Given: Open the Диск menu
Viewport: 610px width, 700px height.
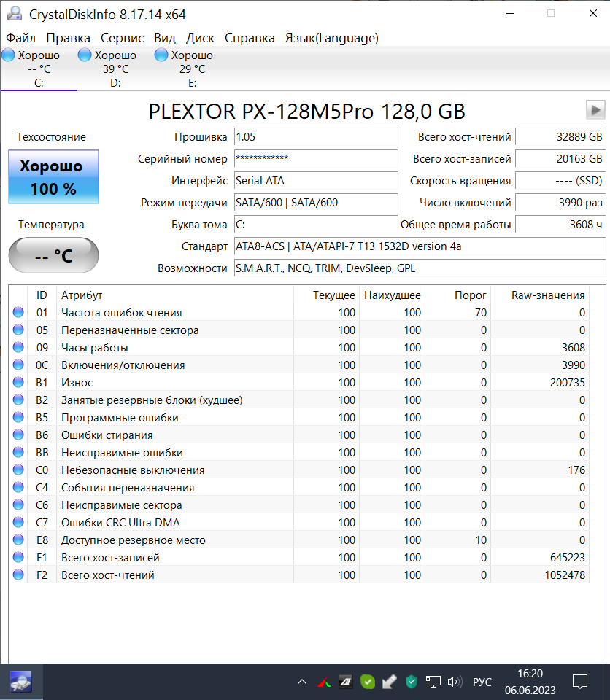Looking at the screenshot, I should (200, 38).
